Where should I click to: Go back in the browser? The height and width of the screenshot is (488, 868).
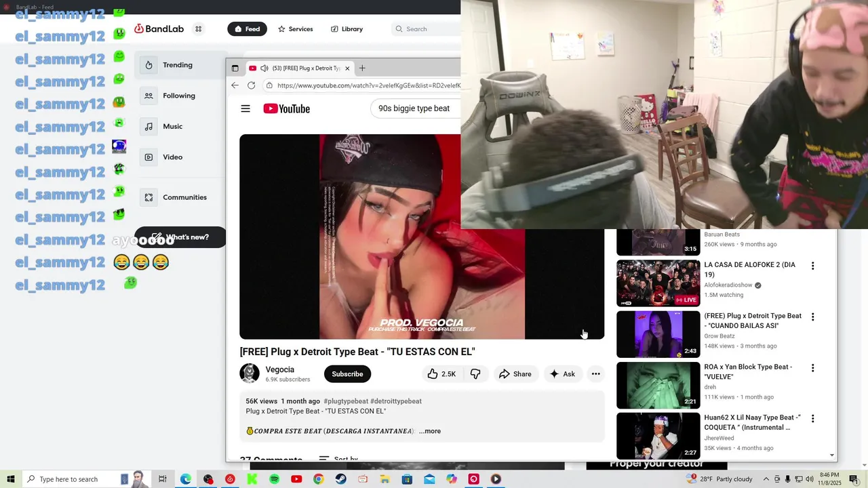[x=235, y=85]
